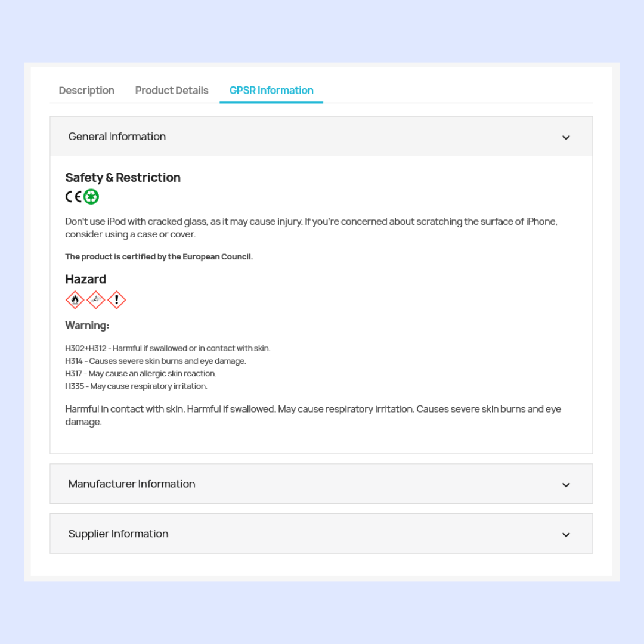Click the exclamation mark hazard pictogram

tap(117, 300)
